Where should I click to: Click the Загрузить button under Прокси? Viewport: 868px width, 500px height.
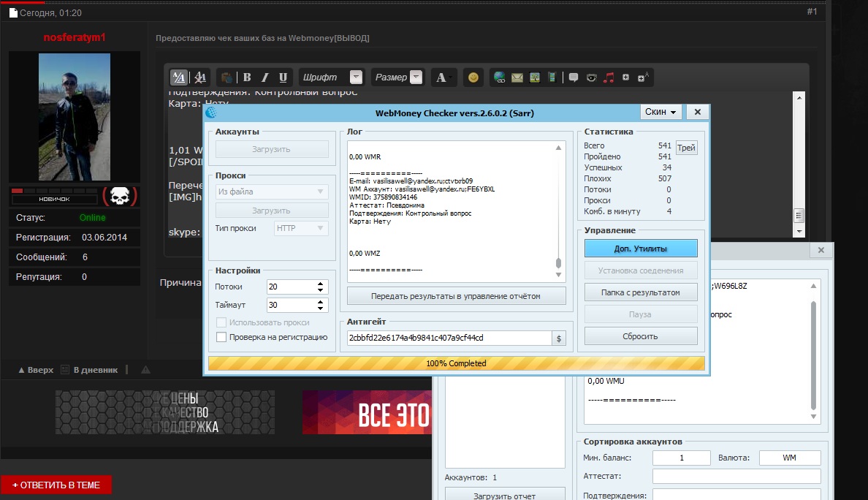coord(271,211)
